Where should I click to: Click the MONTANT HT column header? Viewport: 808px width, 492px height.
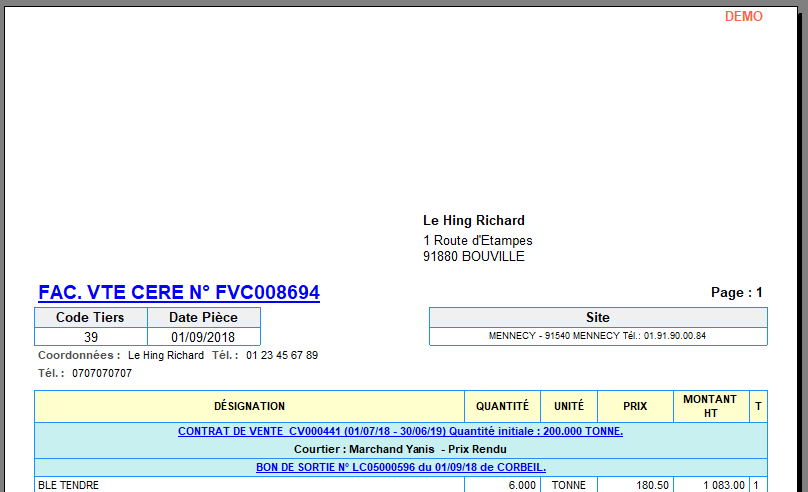pyautogui.click(x=710, y=406)
